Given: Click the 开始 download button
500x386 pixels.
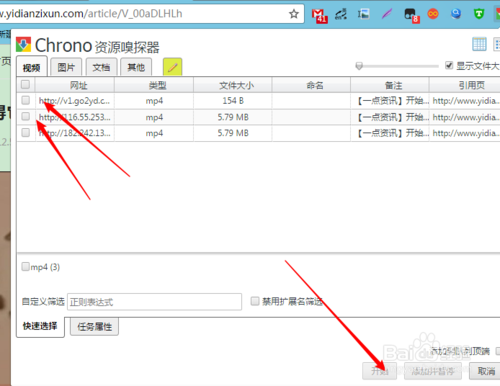Looking at the screenshot, I should [380, 371].
